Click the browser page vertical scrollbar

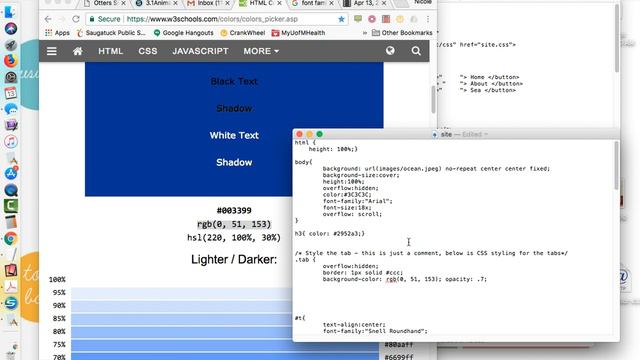pos(433,99)
